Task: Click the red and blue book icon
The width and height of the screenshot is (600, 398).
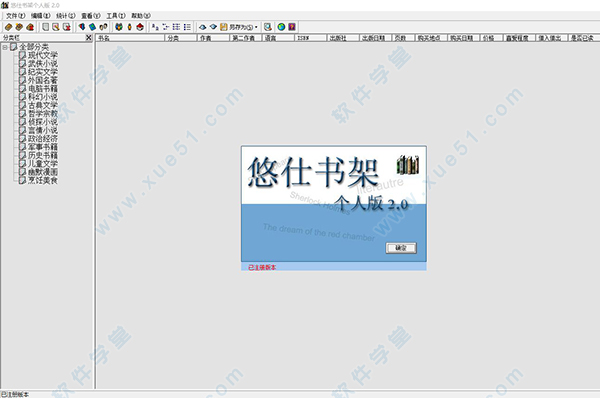Action: tap(82, 27)
